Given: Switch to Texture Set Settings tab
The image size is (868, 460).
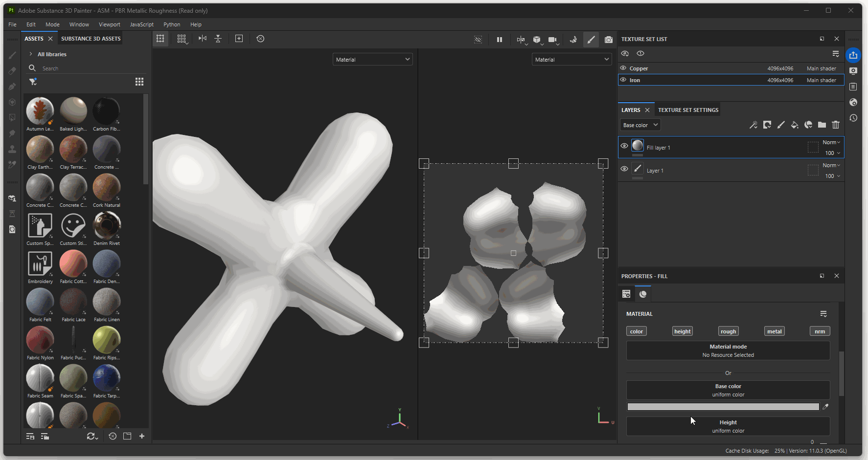Looking at the screenshot, I should tap(688, 110).
